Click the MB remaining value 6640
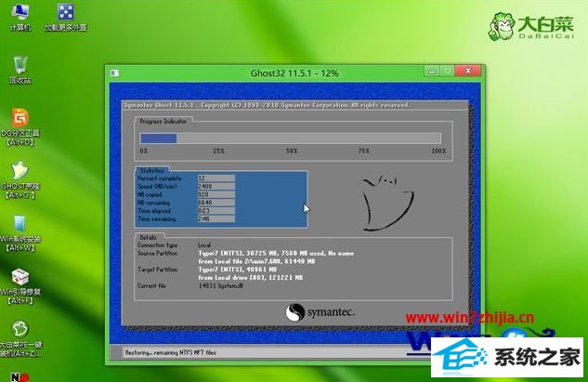The image size is (588, 382). point(216,203)
